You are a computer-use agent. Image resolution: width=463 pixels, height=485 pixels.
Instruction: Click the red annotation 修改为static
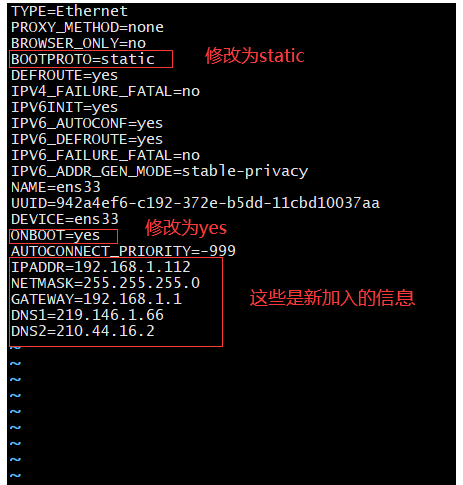point(255,56)
